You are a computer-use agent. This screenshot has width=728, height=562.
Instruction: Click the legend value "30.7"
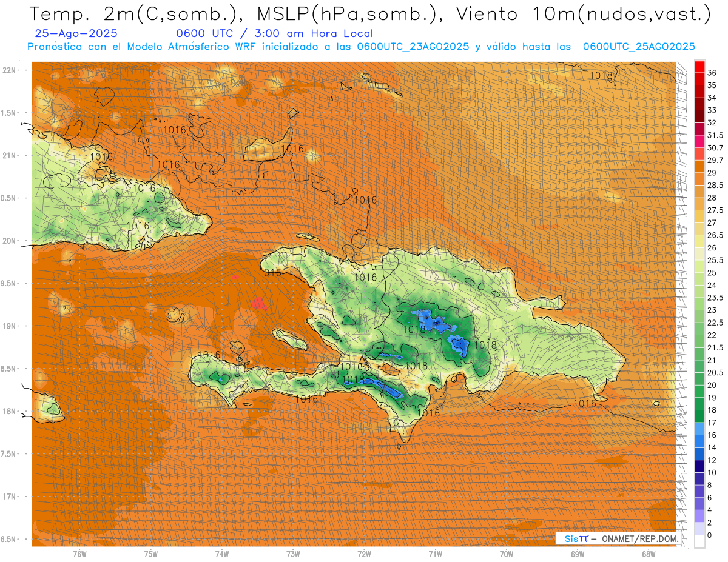[715, 148]
